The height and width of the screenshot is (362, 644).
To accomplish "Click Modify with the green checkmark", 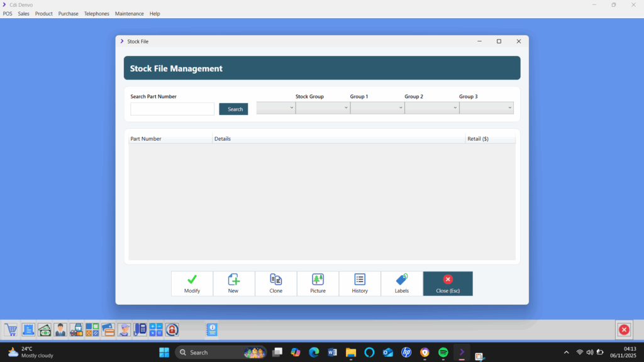I will (192, 283).
